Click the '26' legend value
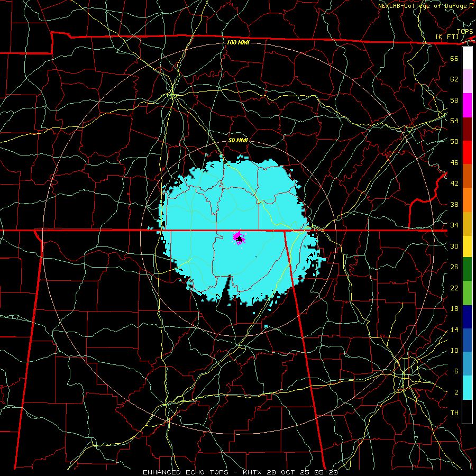 click(x=454, y=267)
